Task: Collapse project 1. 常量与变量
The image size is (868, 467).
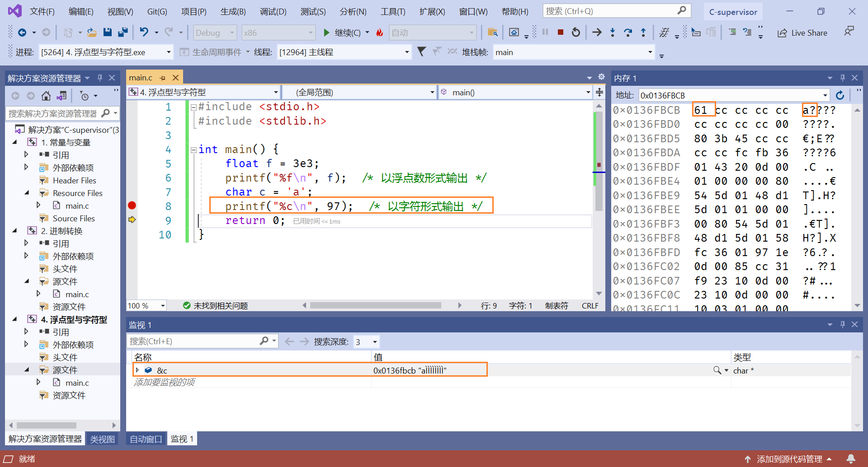Action: click(15, 142)
